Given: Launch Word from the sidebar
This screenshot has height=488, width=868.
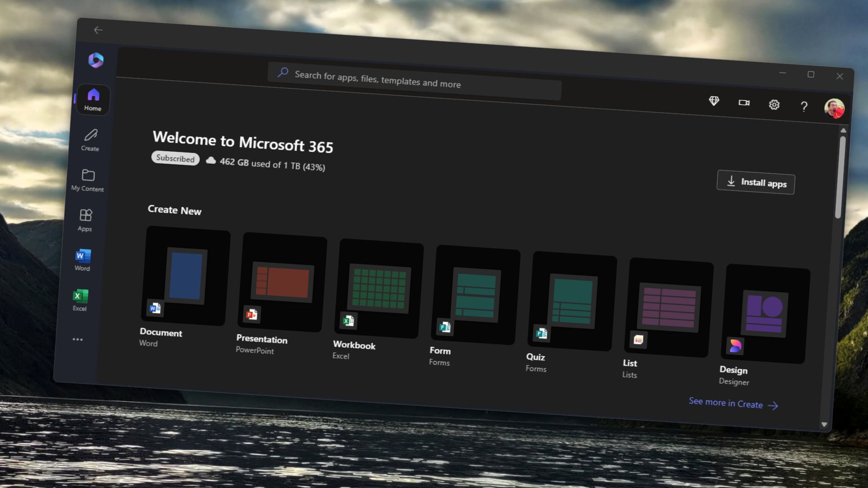Looking at the screenshot, I should click(x=81, y=260).
